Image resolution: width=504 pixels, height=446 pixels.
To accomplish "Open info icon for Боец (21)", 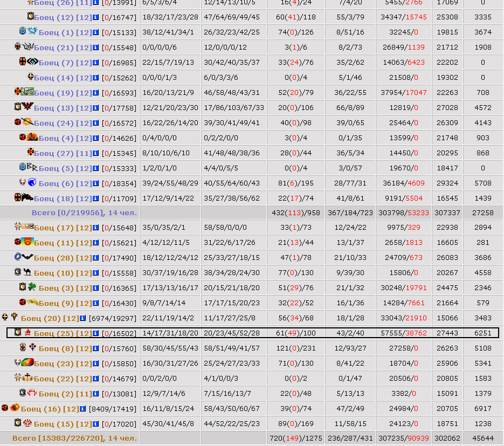I will coord(95,47).
